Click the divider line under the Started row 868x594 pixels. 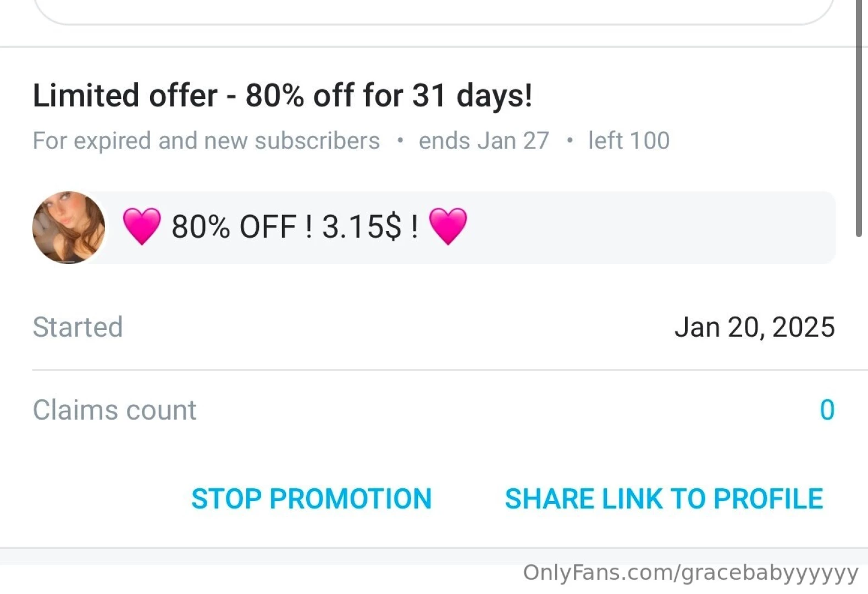[434, 367]
